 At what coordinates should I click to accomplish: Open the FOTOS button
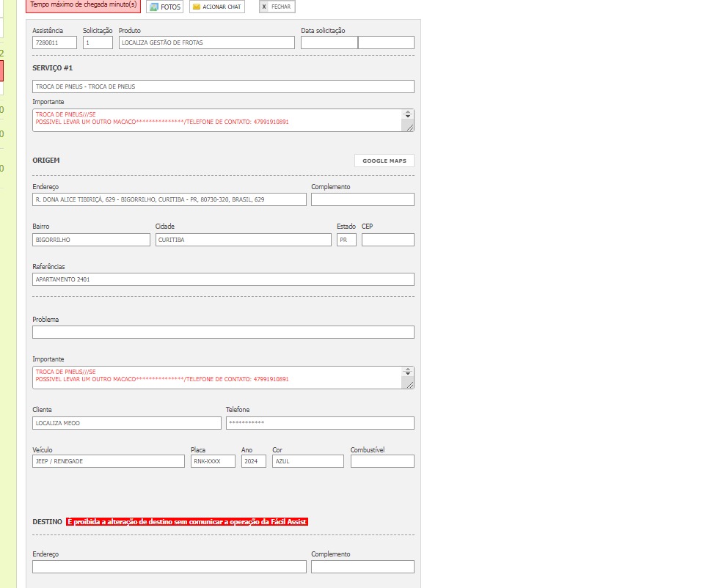click(x=164, y=7)
